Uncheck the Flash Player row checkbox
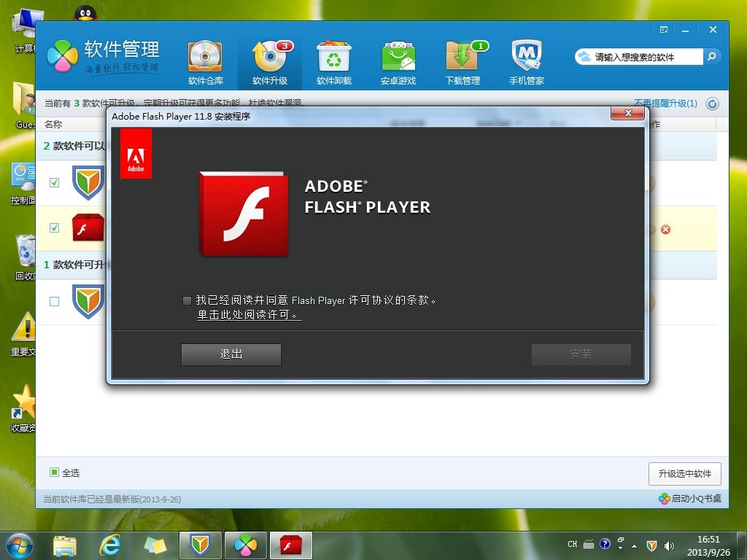Screen dimensions: 747x560 tap(54, 227)
